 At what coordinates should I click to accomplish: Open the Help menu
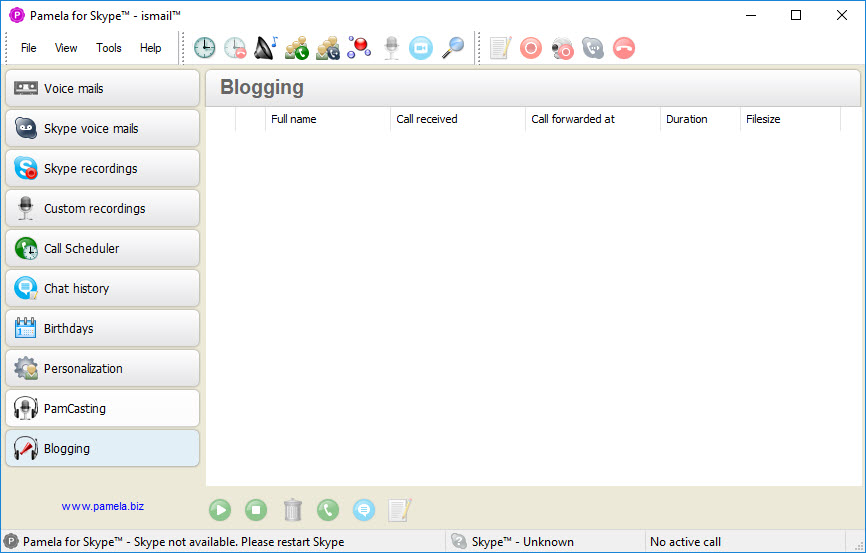click(150, 48)
